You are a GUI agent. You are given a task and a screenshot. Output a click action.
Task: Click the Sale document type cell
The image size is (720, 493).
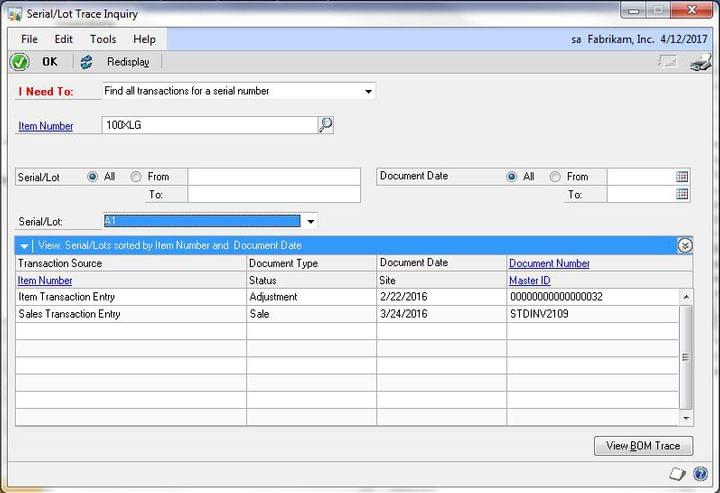pos(311,314)
